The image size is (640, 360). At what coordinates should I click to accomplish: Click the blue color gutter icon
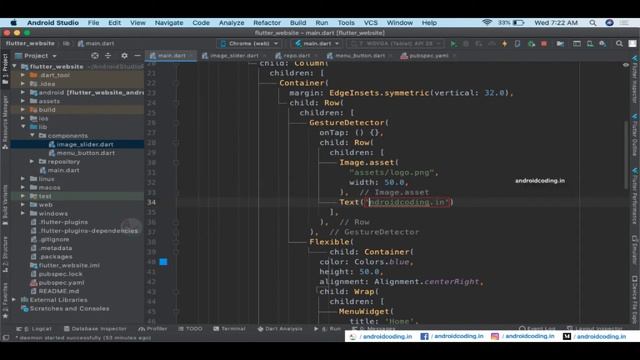(163, 262)
